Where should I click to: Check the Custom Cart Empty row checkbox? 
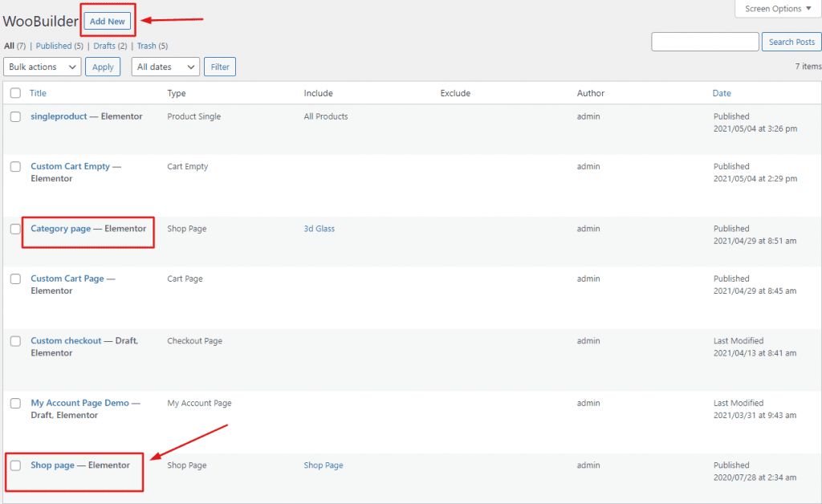tap(14, 165)
